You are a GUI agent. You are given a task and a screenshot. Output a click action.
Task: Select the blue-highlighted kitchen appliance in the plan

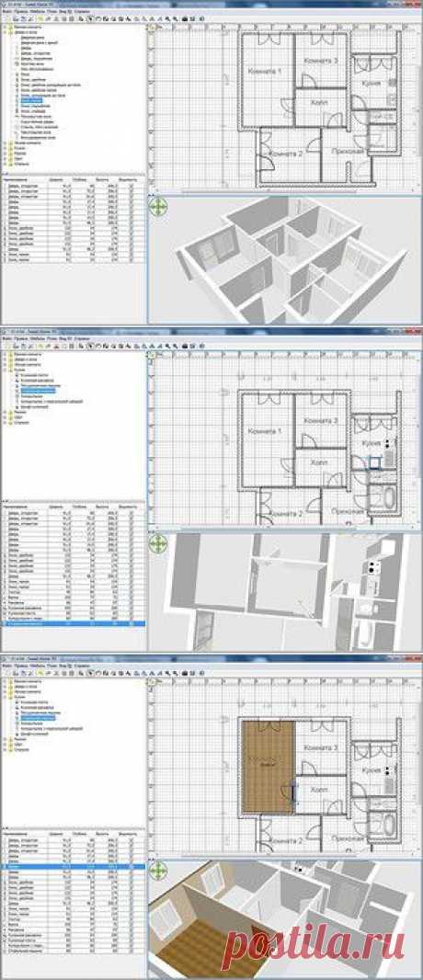374,462
